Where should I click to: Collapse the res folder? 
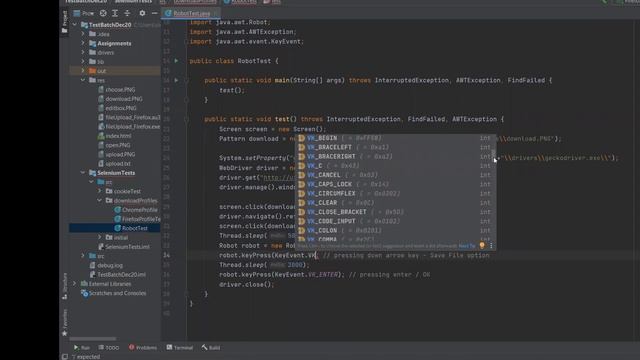(83, 80)
